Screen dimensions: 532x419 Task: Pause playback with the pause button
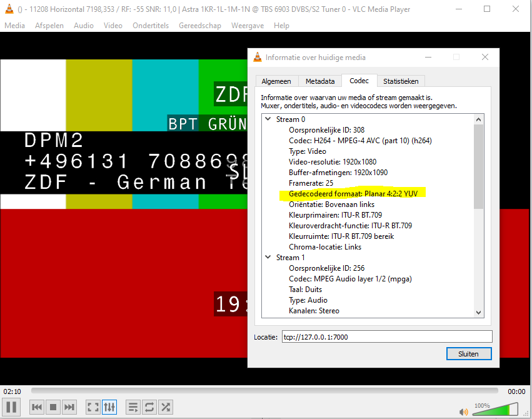point(12,407)
